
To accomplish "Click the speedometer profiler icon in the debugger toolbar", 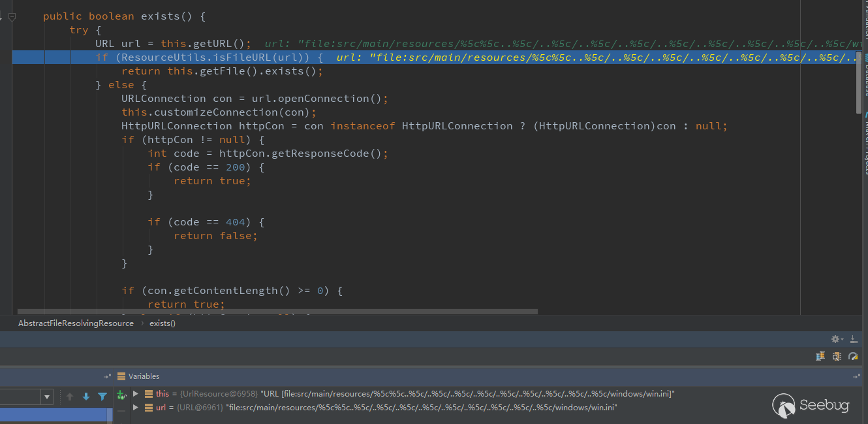I will tap(853, 356).
